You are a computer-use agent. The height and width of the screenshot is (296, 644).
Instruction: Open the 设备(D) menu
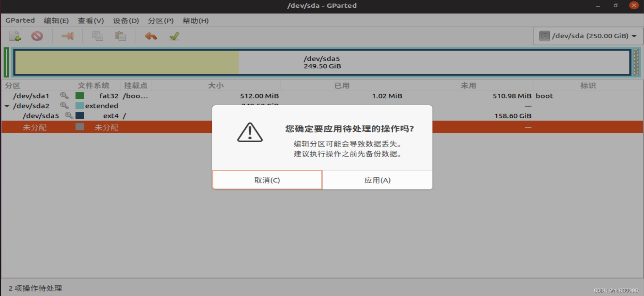point(126,21)
